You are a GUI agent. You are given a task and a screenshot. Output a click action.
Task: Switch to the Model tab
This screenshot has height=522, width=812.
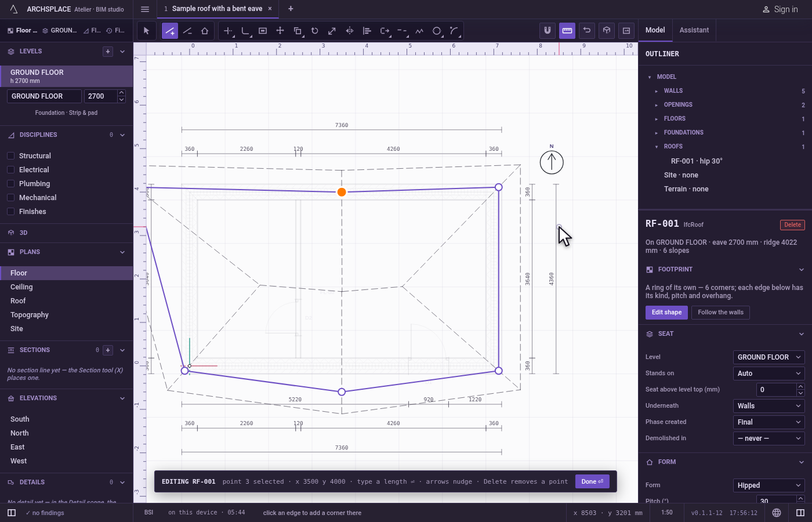[x=655, y=30]
